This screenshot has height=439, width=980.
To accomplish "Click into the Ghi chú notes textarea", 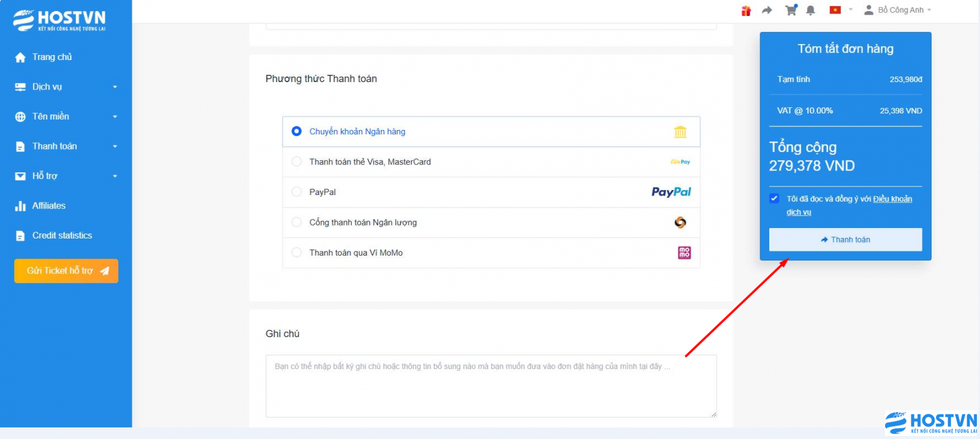I will coord(491,386).
